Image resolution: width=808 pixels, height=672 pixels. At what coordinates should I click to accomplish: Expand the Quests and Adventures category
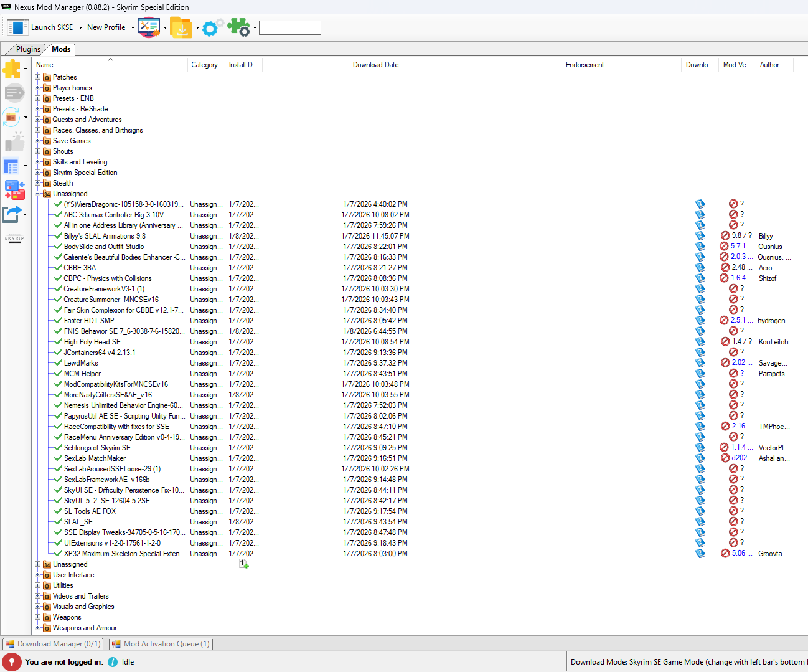(x=38, y=120)
